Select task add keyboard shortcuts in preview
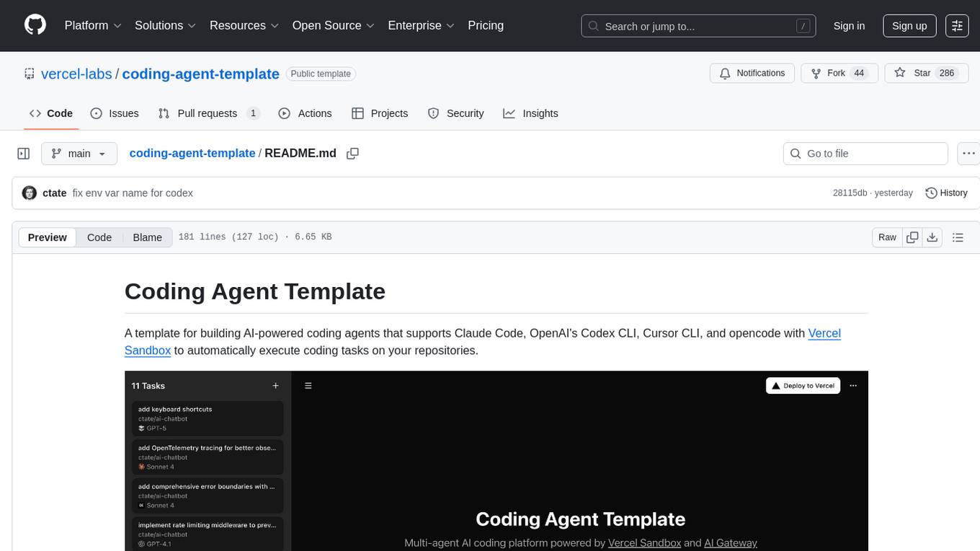The image size is (980, 551). click(208, 418)
